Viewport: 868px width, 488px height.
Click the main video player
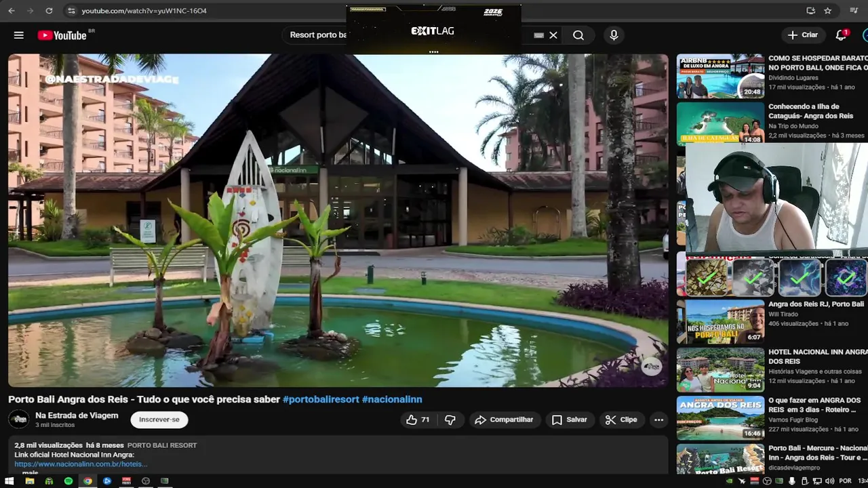(x=338, y=220)
